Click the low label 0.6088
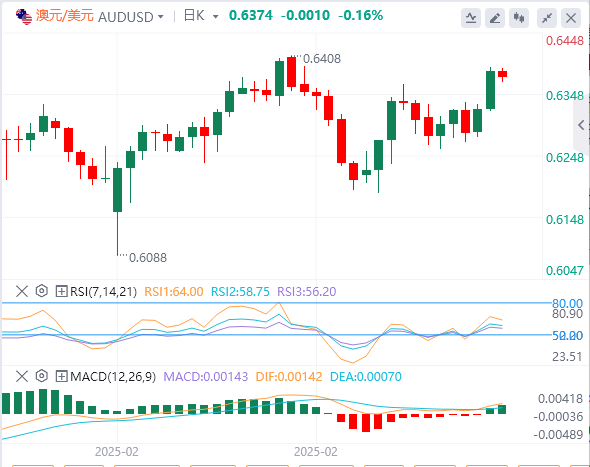The width and height of the screenshot is (590, 467). coord(148,258)
